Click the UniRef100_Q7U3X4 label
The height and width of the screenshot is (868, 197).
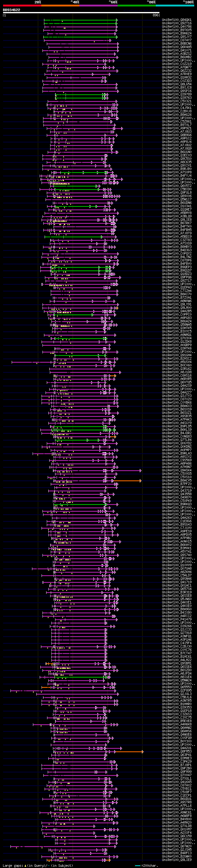pos(177,338)
